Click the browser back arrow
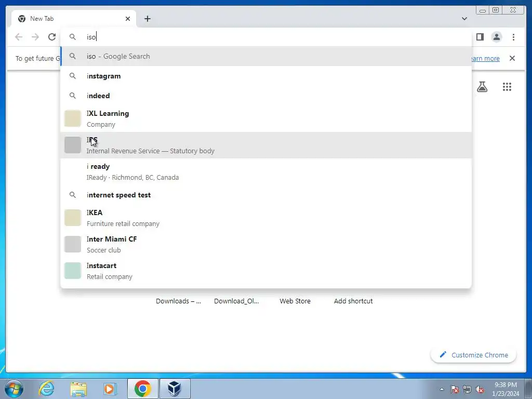The width and height of the screenshot is (532, 399). point(19,37)
